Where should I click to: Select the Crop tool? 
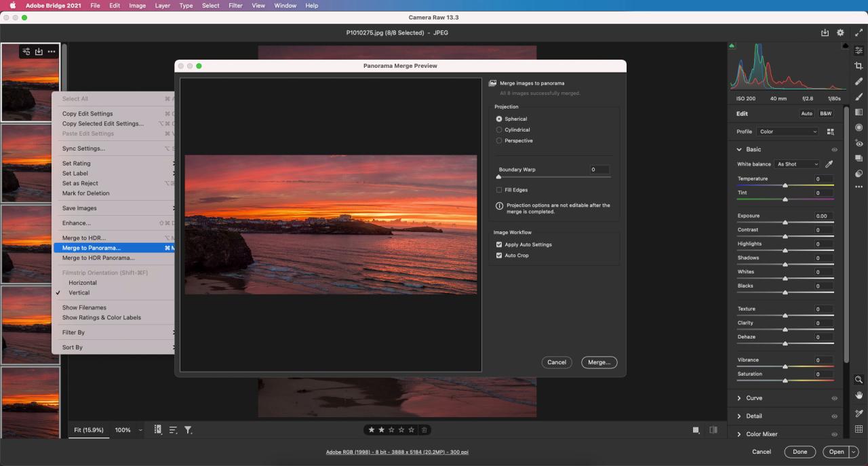click(x=859, y=64)
